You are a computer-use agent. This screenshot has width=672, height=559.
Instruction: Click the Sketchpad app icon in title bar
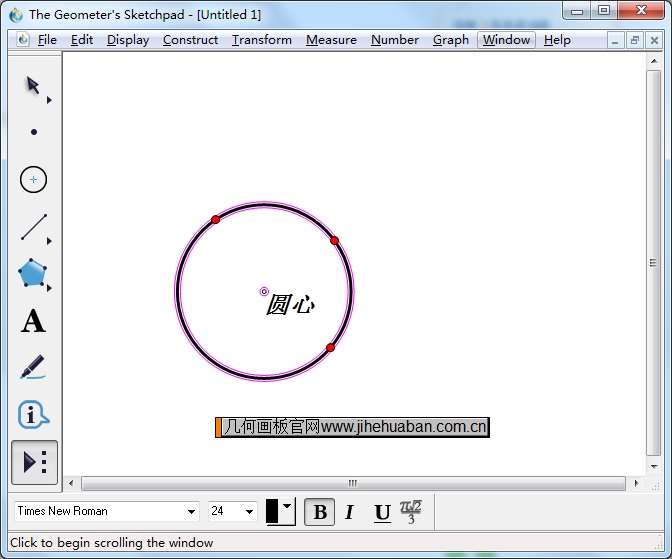click(16, 15)
